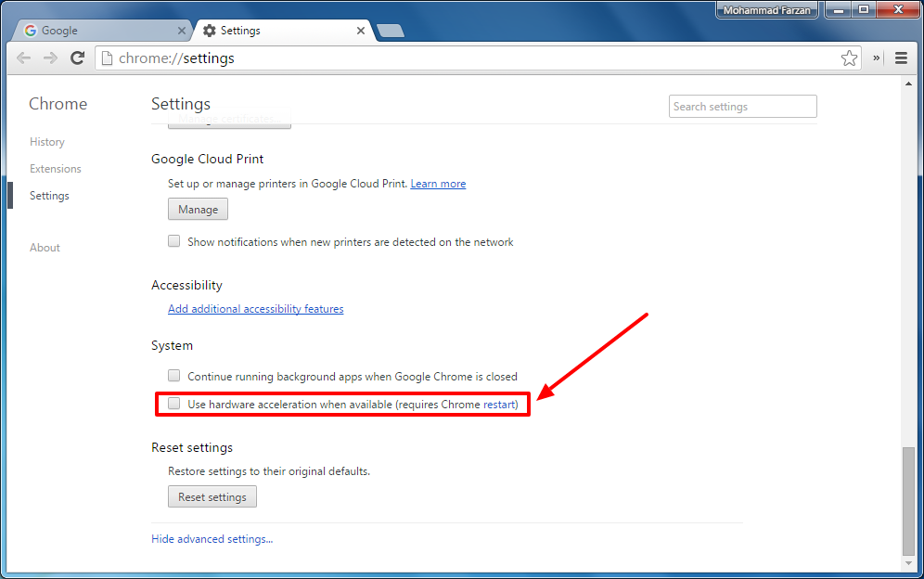This screenshot has width=924, height=579.
Task: Enable notifications for new printers checkbox
Action: click(173, 241)
